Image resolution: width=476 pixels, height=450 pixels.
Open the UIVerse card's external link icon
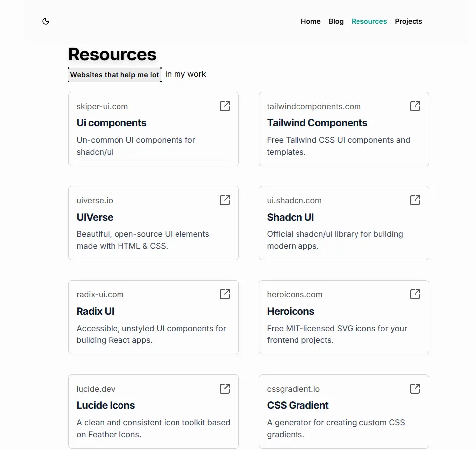[225, 200]
